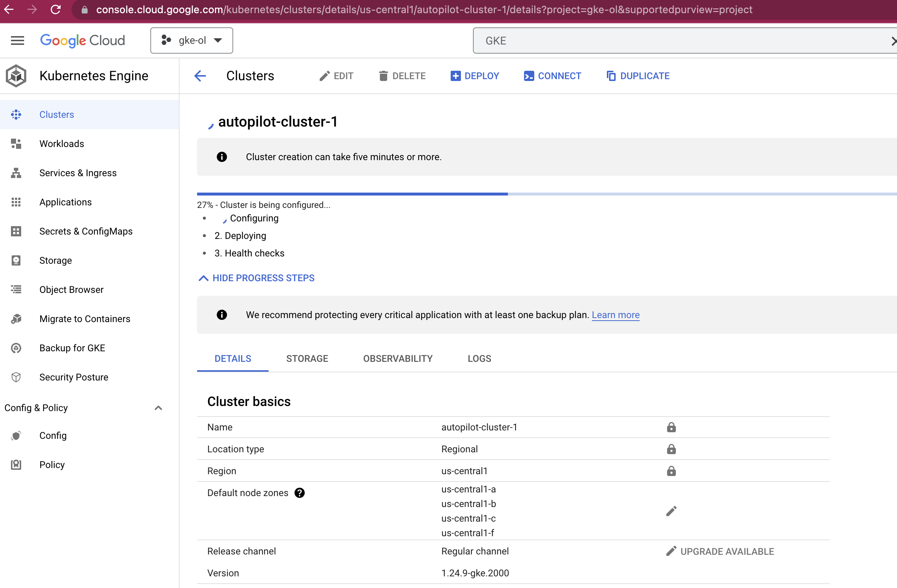This screenshot has height=588, width=897.
Task: Open the Observability tab
Action: point(398,359)
